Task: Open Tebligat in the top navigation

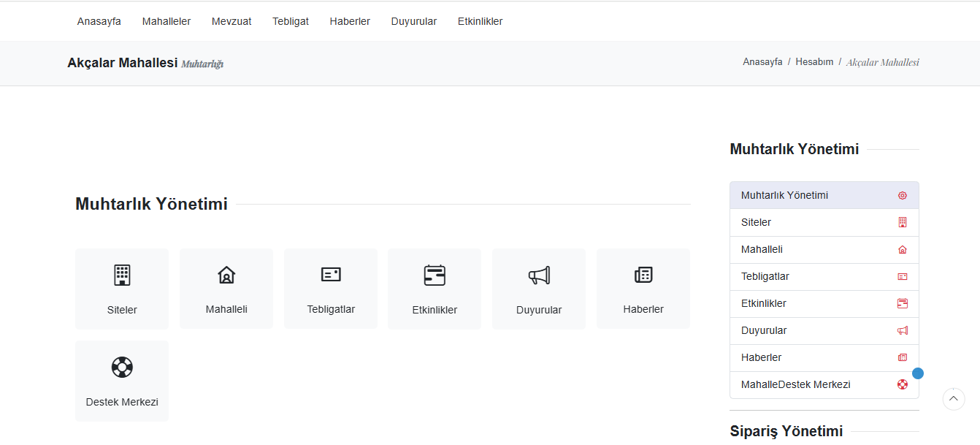Action: (x=291, y=21)
